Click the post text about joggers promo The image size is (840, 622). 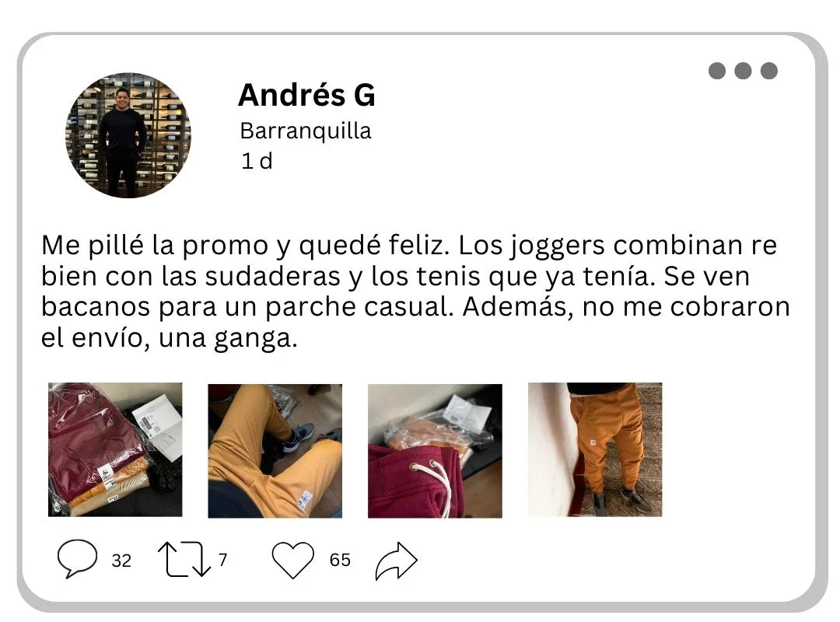pyautogui.click(x=415, y=291)
